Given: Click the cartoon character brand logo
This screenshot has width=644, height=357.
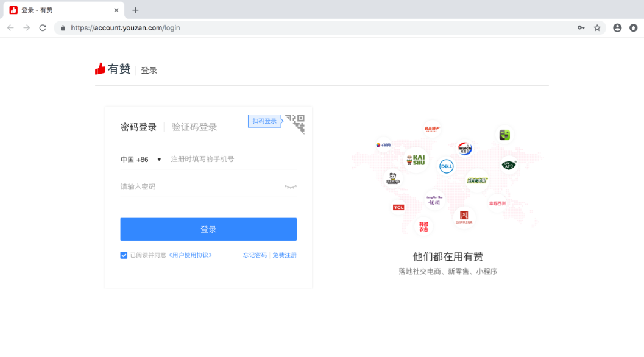Looking at the screenshot, I should 392,178.
